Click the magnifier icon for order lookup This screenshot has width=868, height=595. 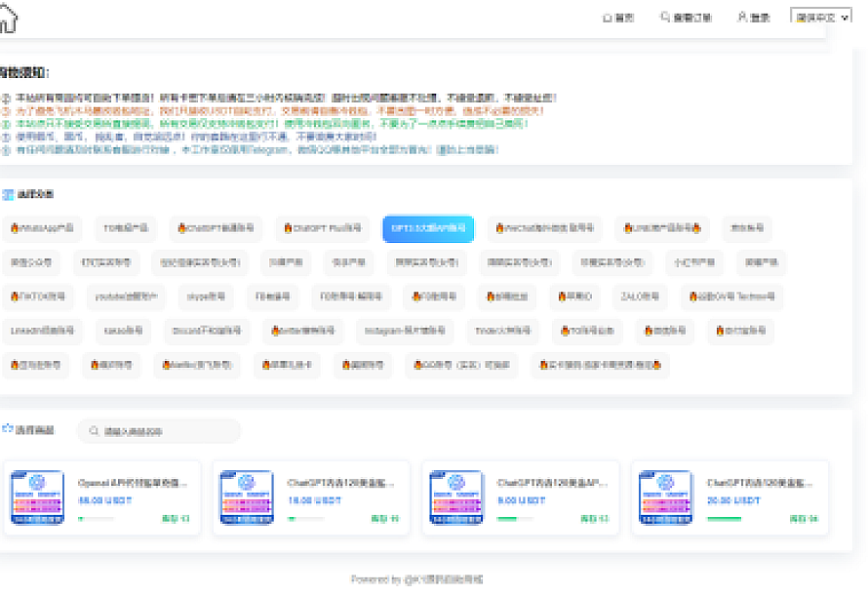664,18
